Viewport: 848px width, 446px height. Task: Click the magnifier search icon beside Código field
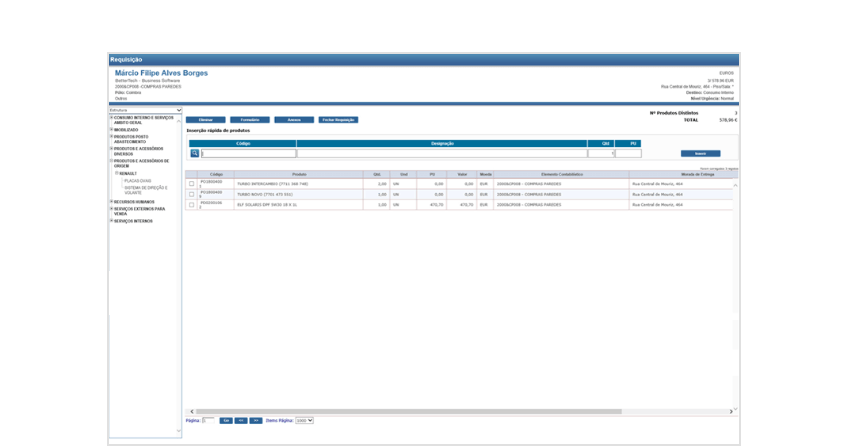(x=195, y=154)
